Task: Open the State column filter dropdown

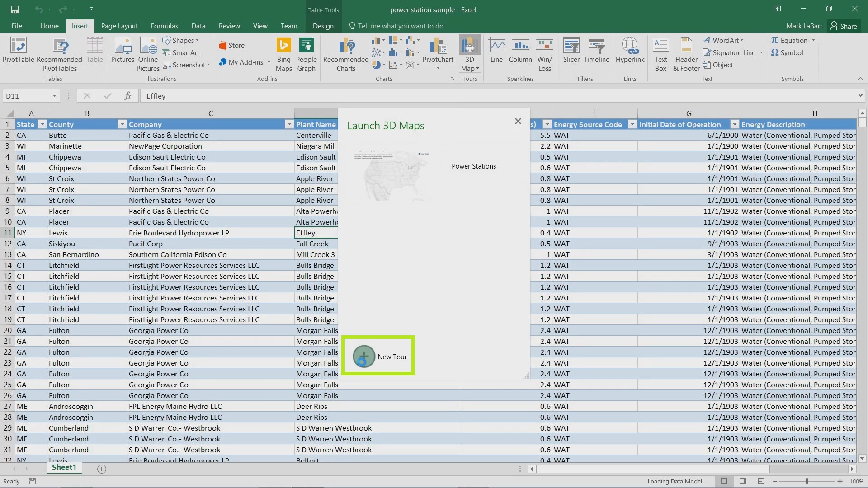Action: tap(42, 124)
